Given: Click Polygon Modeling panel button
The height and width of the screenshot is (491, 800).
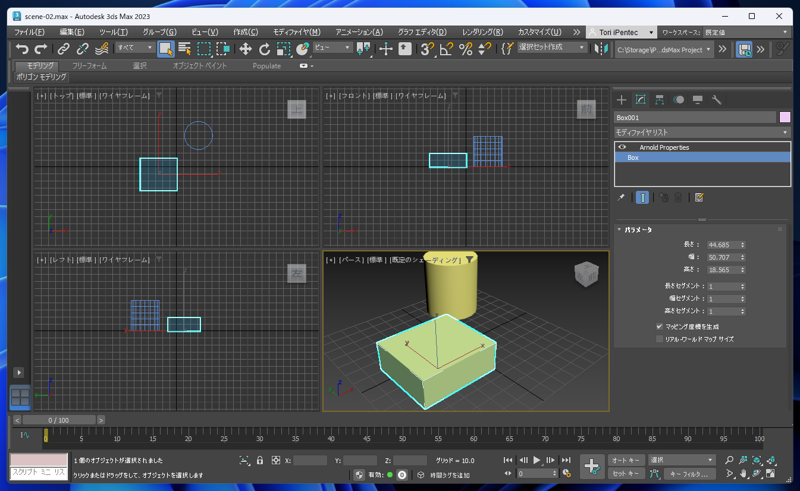Looking at the screenshot, I should (41, 77).
